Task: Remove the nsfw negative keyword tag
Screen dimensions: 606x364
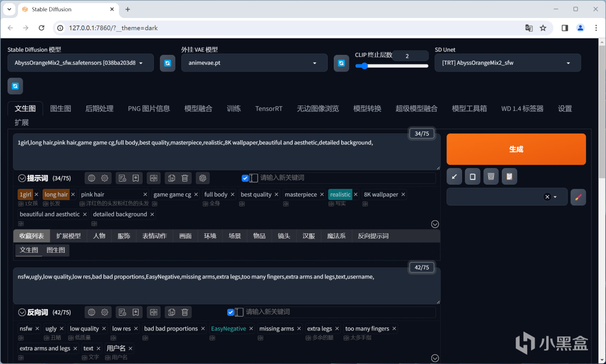Action: point(37,328)
